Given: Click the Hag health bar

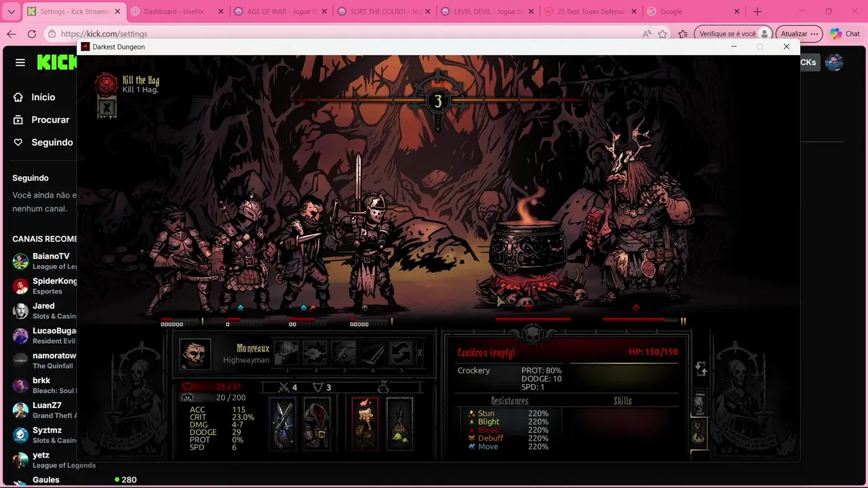Looking at the screenshot, I should (639, 319).
